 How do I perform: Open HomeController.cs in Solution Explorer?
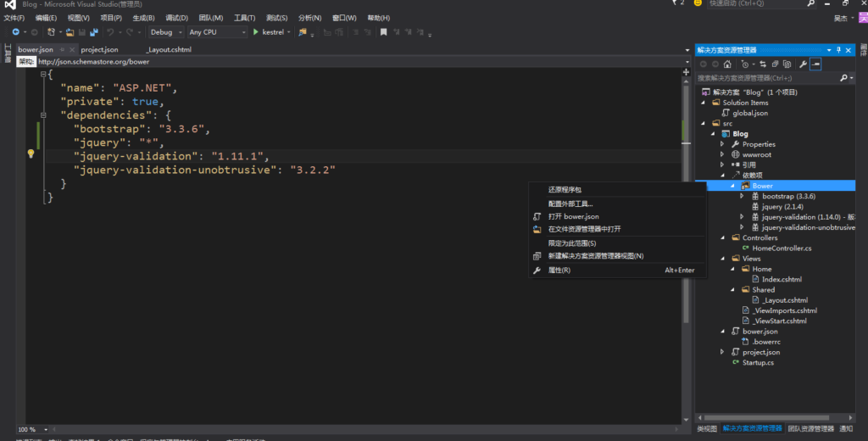tap(782, 248)
